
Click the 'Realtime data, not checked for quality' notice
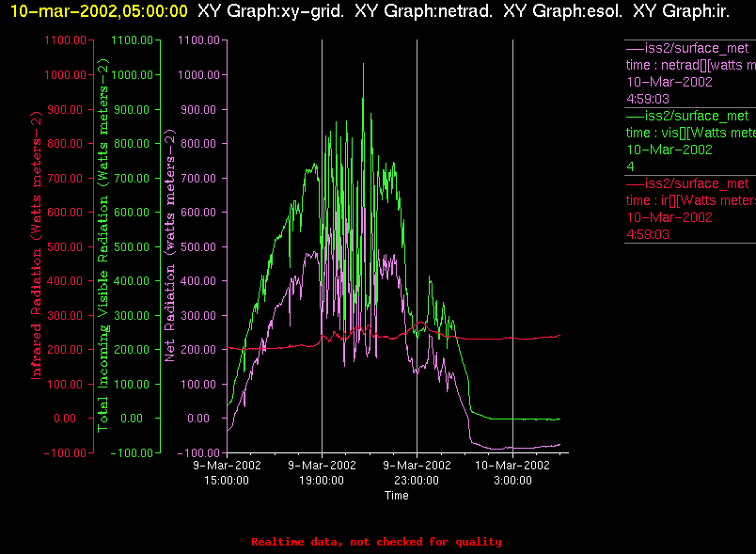point(376,542)
